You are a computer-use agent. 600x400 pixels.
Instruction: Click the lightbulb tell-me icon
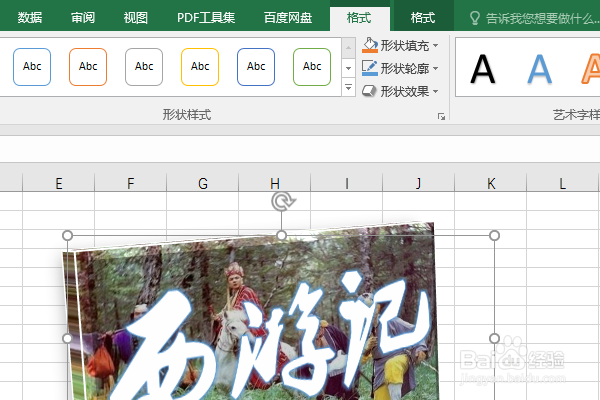[474, 18]
